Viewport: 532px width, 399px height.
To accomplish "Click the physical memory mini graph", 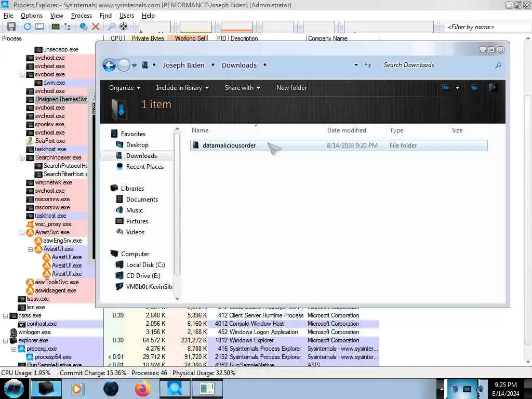I will (x=237, y=27).
